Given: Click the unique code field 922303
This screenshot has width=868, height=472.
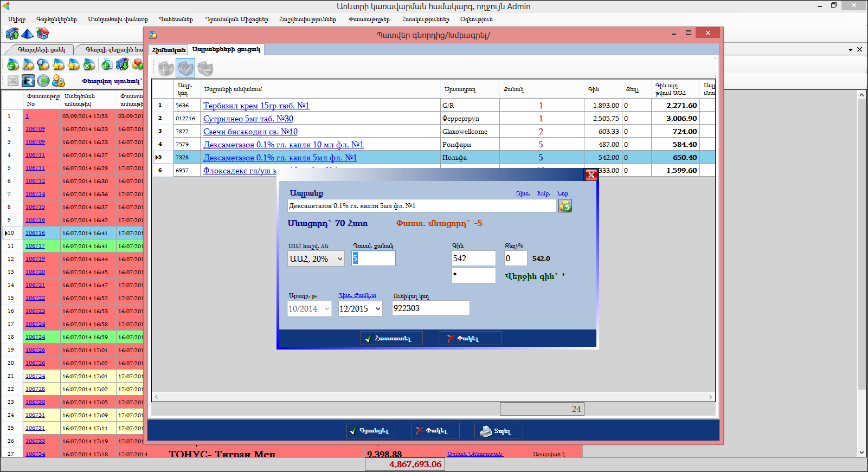Looking at the screenshot, I should coord(431,308).
